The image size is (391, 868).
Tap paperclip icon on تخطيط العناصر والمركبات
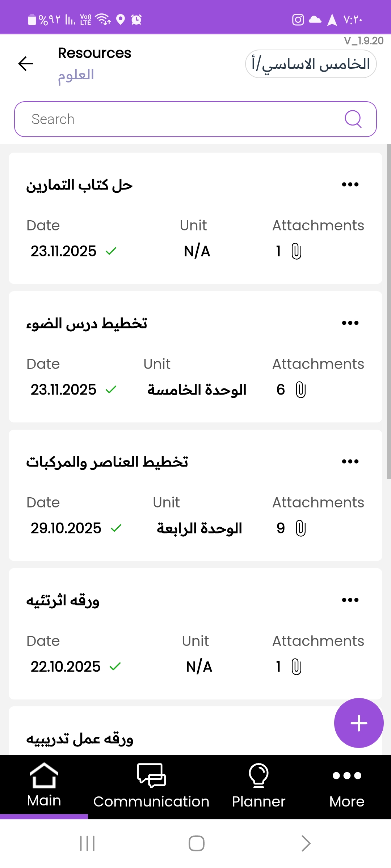(300, 528)
